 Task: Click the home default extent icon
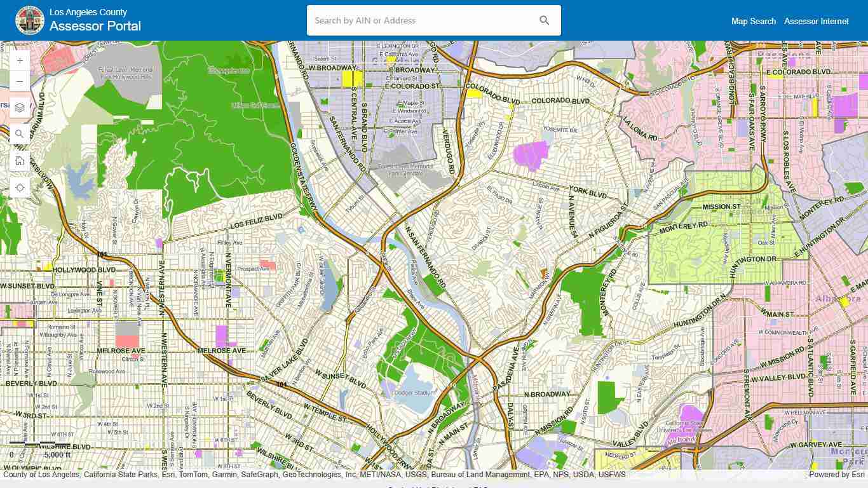(20, 161)
